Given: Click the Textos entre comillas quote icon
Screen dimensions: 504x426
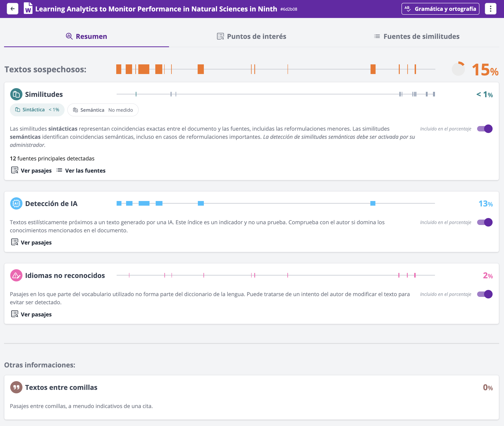Looking at the screenshot, I should tap(16, 387).
